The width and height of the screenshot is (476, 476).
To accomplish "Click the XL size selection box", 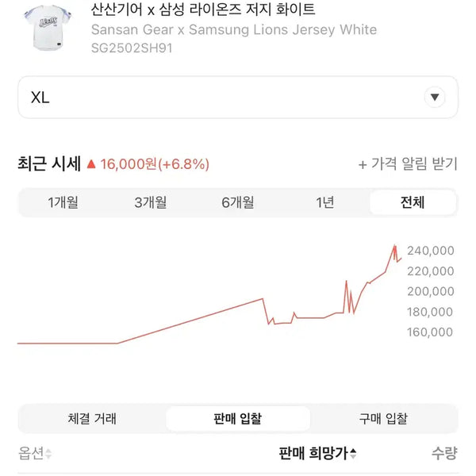I will pyautogui.click(x=238, y=97).
